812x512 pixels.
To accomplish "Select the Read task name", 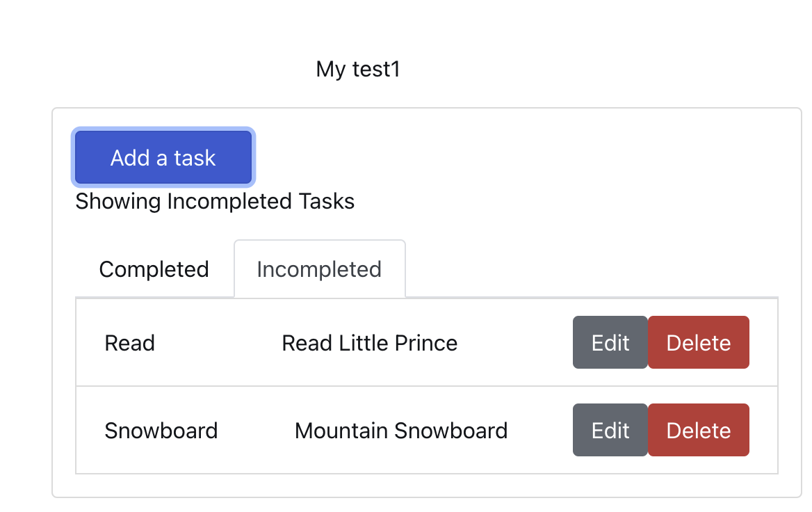I will 130,343.
